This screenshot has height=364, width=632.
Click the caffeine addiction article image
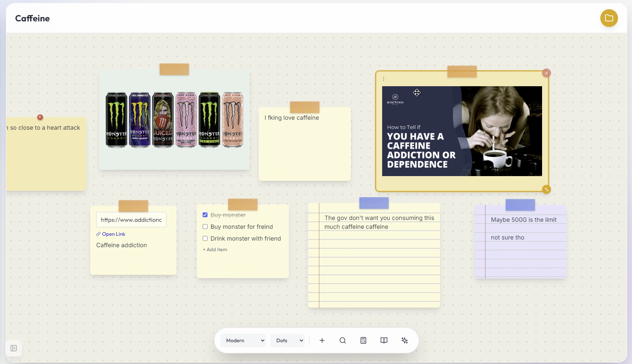[462, 131]
